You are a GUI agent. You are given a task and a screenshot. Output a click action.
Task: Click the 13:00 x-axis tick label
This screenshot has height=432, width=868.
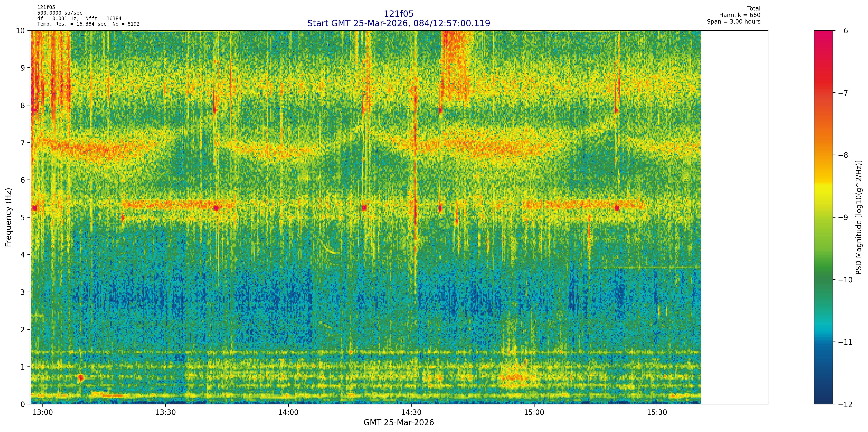[x=42, y=413]
